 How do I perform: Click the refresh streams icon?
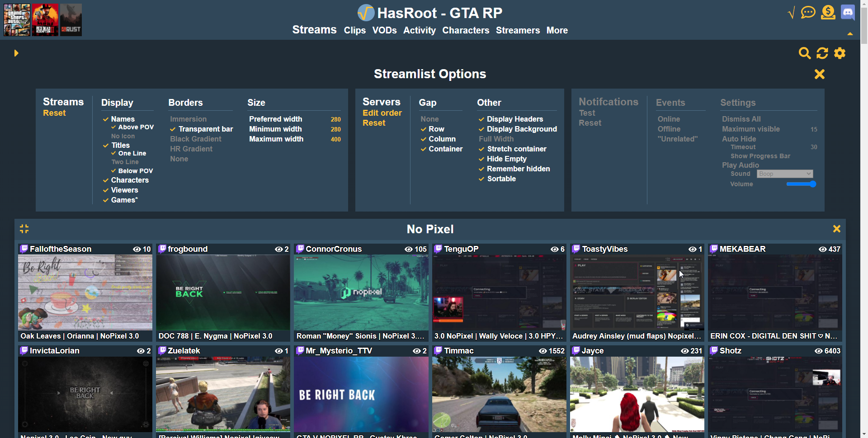[x=822, y=53]
